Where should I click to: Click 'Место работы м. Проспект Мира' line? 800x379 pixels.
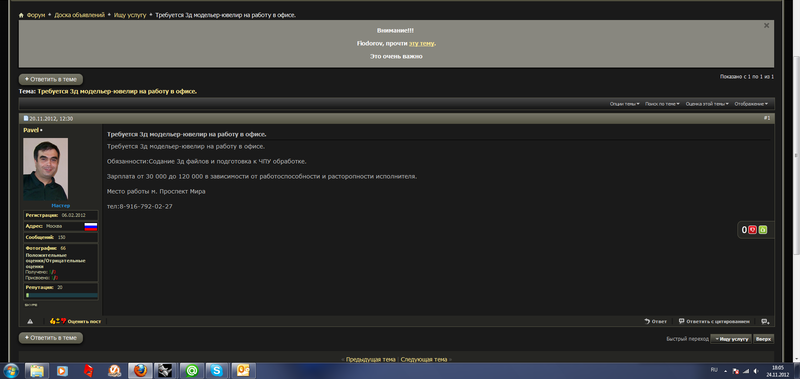(x=156, y=191)
